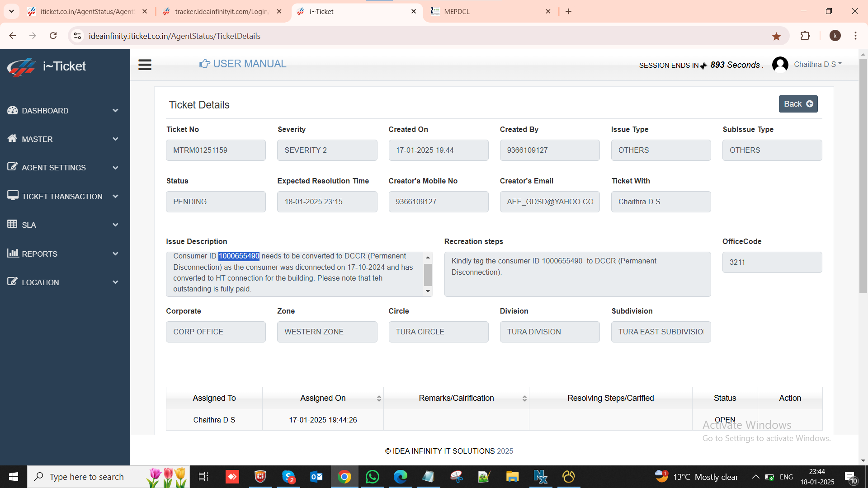The height and width of the screenshot is (488, 868).
Task: Click the REPORTS chevron arrow
Action: (x=115, y=253)
